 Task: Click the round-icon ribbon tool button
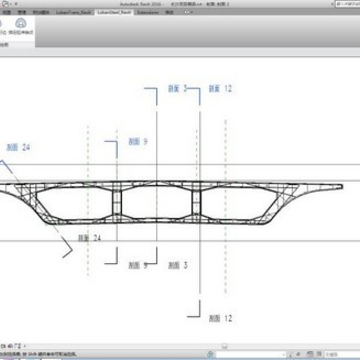click(x=21, y=27)
